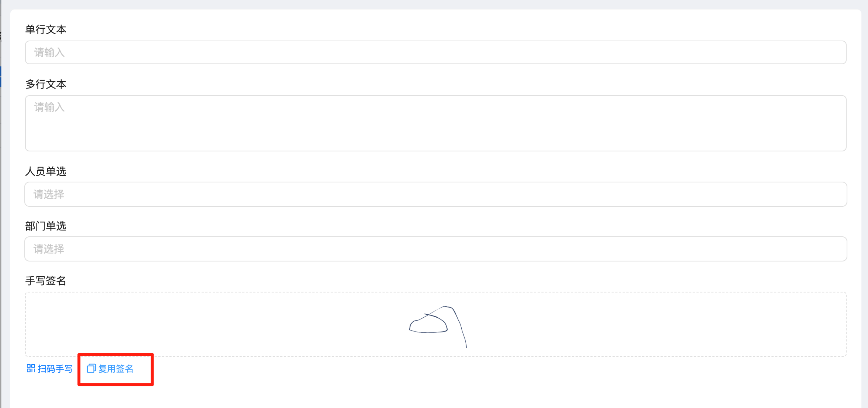This screenshot has width=868, height=408.
Task: Click the 请选择 placeholder under 人员单选
Action: point(48,194)
